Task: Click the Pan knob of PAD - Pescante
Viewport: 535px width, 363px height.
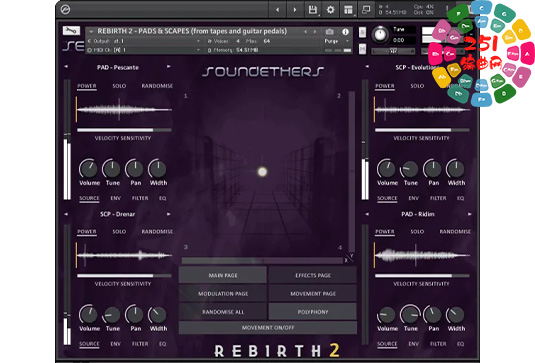Action: point(135,169)
